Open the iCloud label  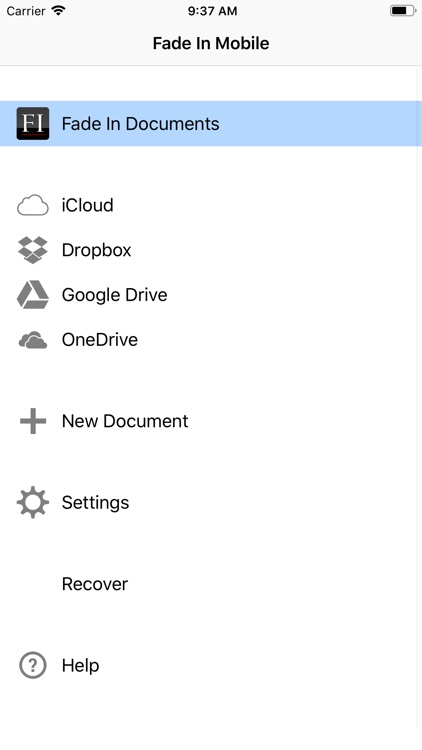point(88,205)
